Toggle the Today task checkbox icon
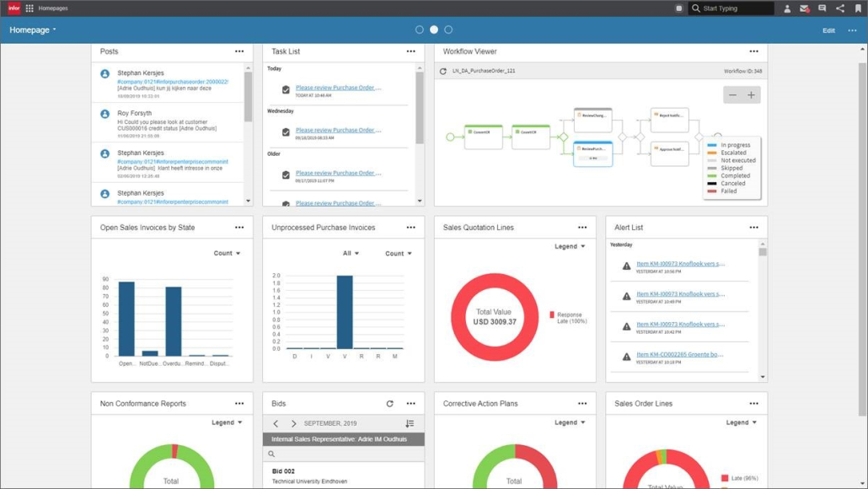 pyautogui.click(x=286, y=89)
